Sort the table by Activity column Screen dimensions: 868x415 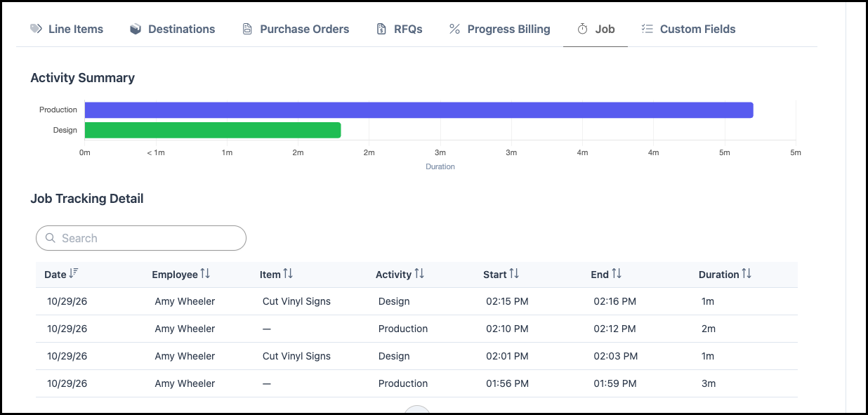(x=400, y=275)
